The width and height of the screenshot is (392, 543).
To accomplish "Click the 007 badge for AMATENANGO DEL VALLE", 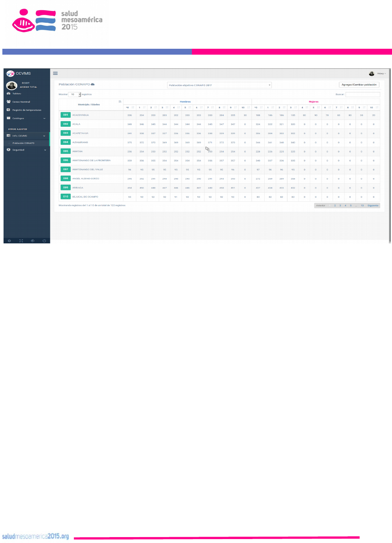I will [66, 169].
